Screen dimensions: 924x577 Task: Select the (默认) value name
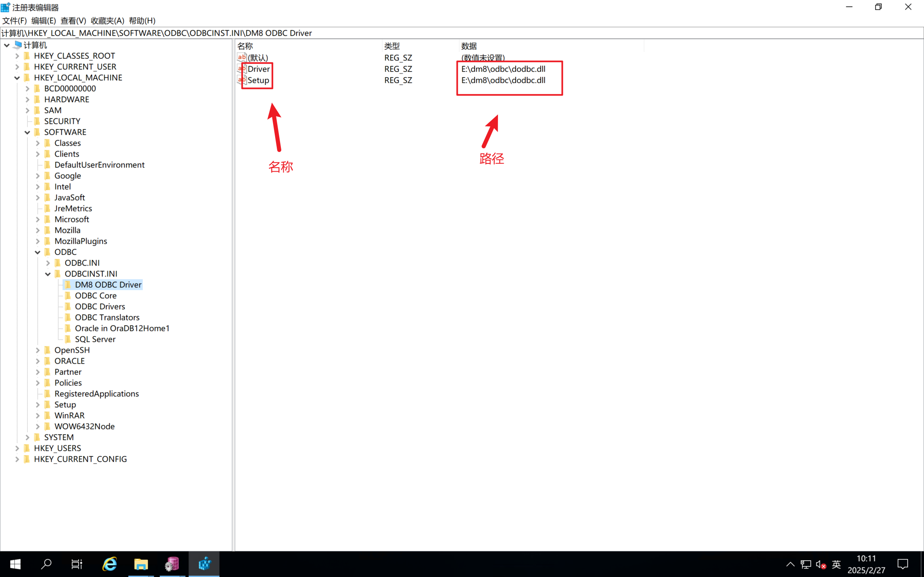258,58
